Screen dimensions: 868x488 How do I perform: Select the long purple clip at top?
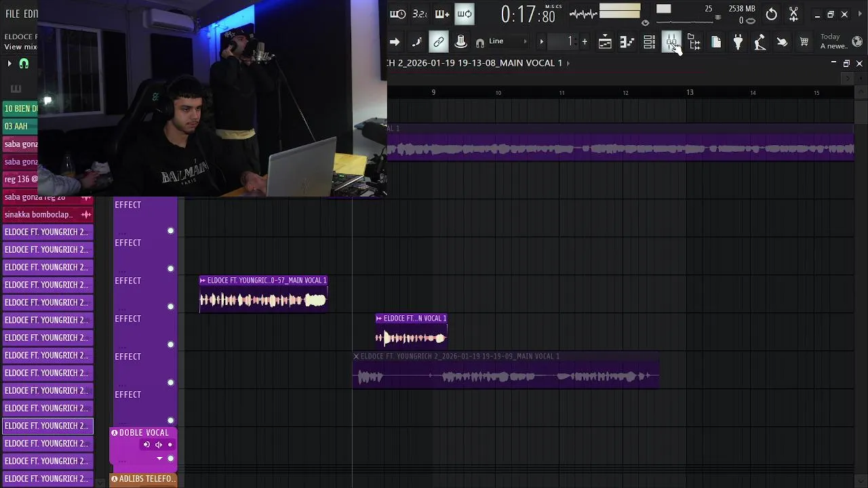click(620, 142)
